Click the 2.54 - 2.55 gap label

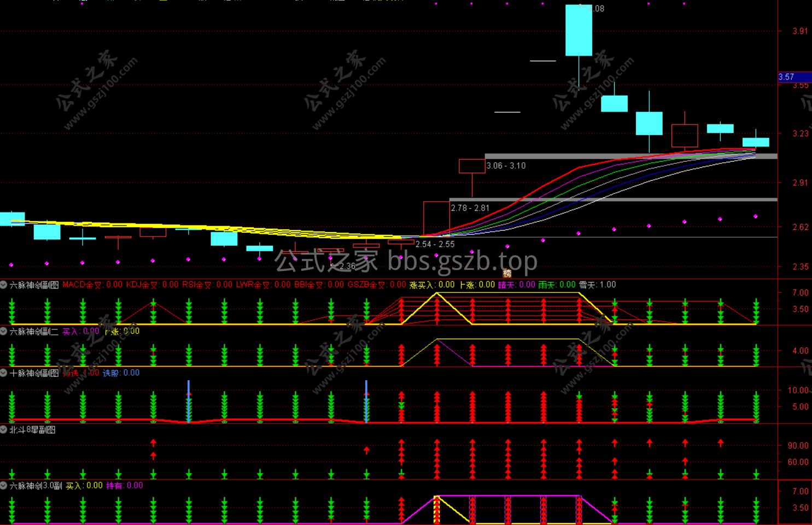click(435, 244)
